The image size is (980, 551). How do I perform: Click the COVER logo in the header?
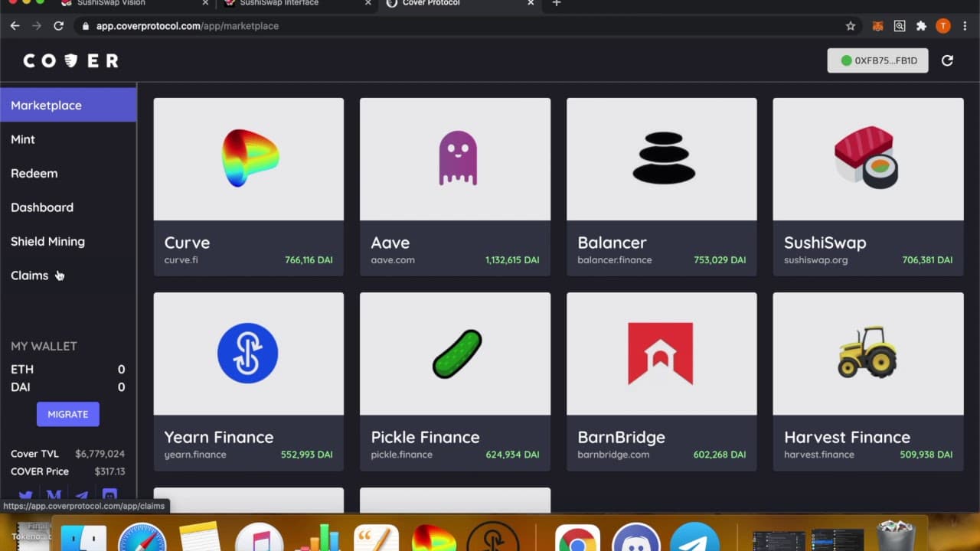click(70, 60)
